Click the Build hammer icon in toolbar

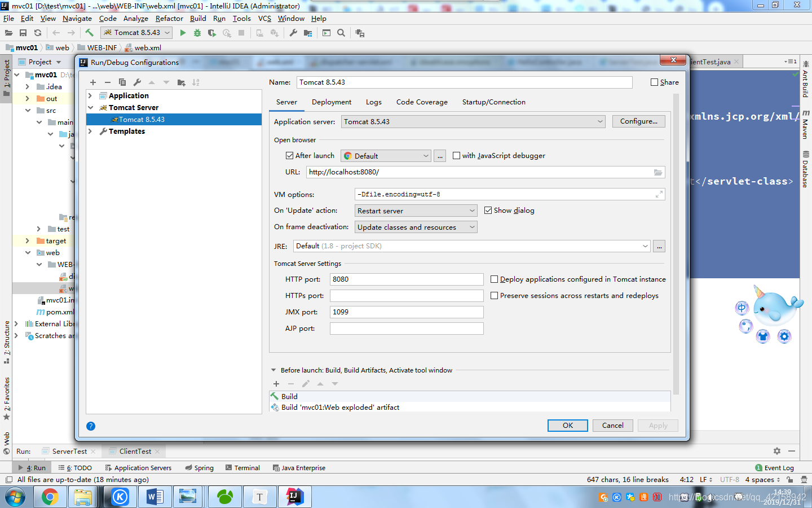click(89, 33)
